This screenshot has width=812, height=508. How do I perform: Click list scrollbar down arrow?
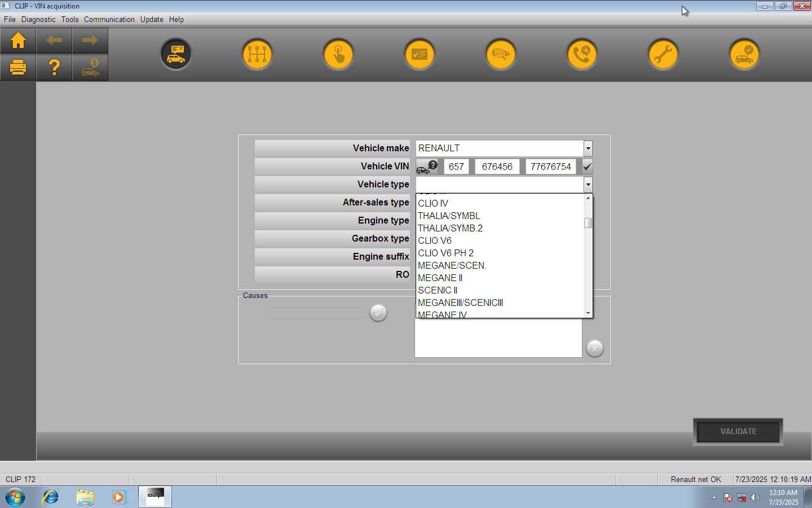pyautogui.click(x=588, y=313)
